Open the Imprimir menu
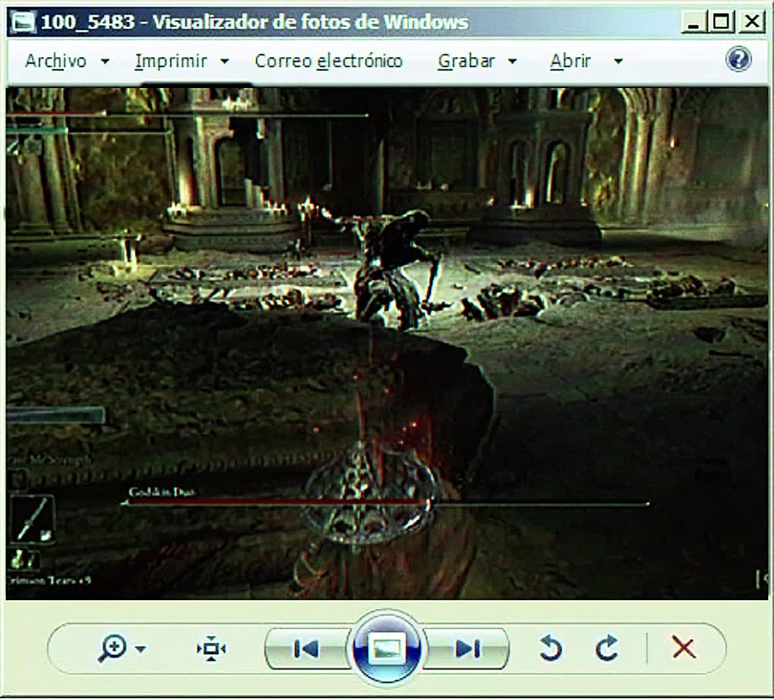 170,61
